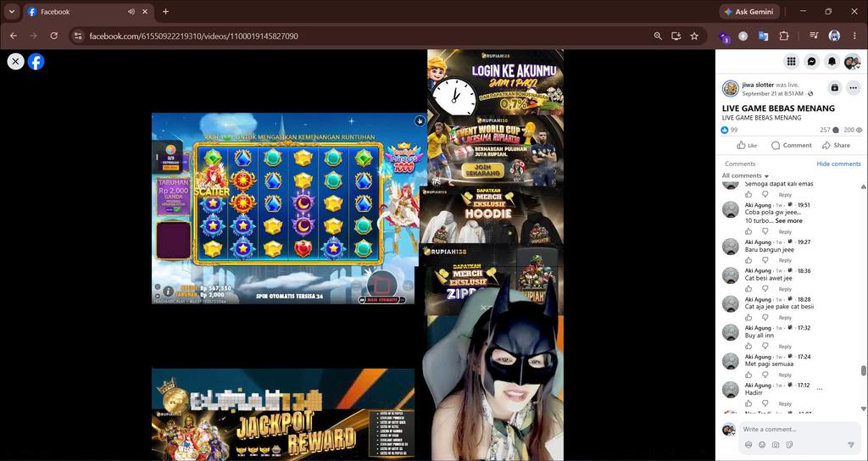
Task: Open the Facebook menu grid icon
Action: (x=792, y=61)
